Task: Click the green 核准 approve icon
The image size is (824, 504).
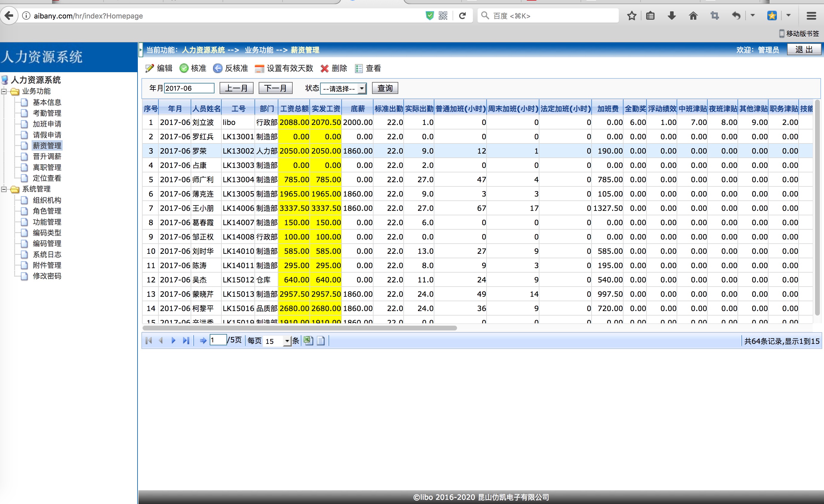Action: pyautogui.click(x=183, y=69)
